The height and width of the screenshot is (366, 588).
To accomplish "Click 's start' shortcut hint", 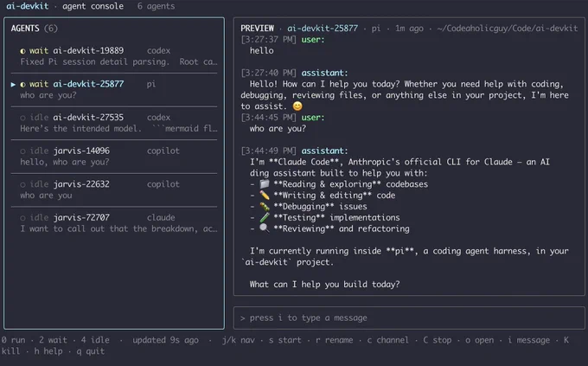I will (285, 340).
